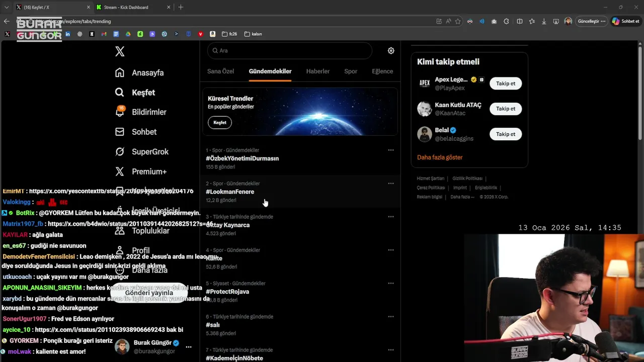Open the Sohbet envelope icon
Image resolution: width=644 pixels, height=362 pixels.
pos(120,132)
